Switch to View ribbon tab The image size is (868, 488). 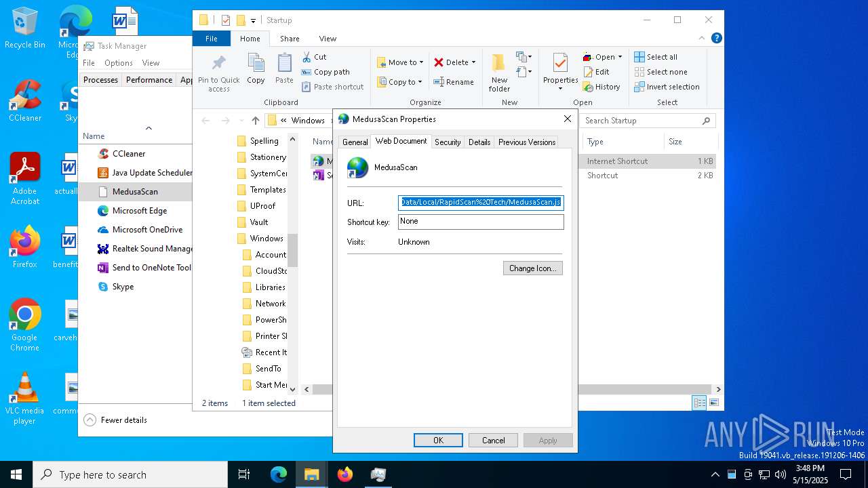coord(328,39)
